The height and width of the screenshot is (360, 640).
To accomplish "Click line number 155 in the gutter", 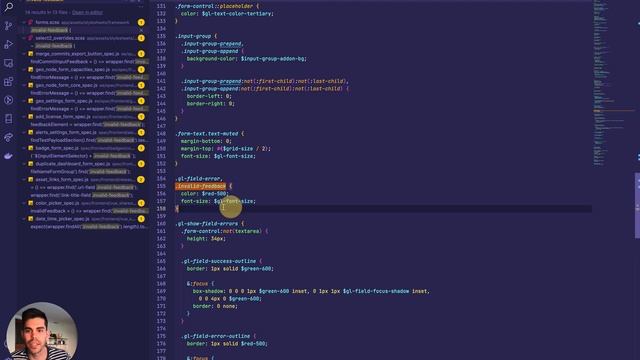I will 161,186.
